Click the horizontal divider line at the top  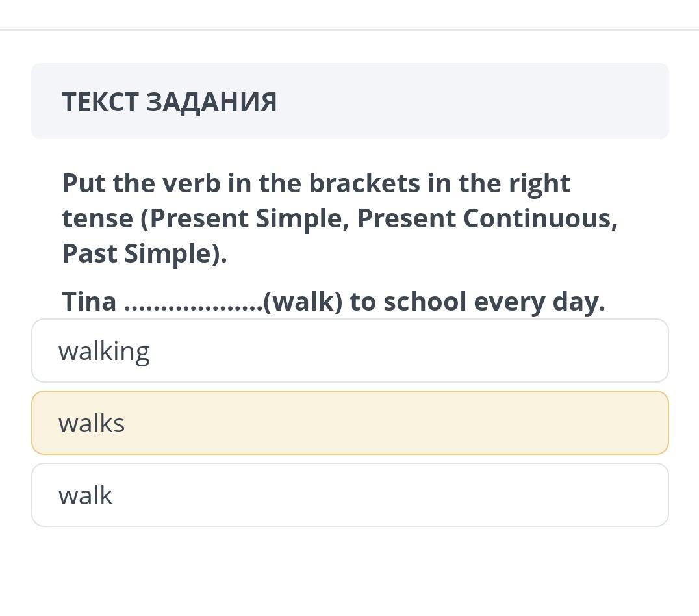349,30
